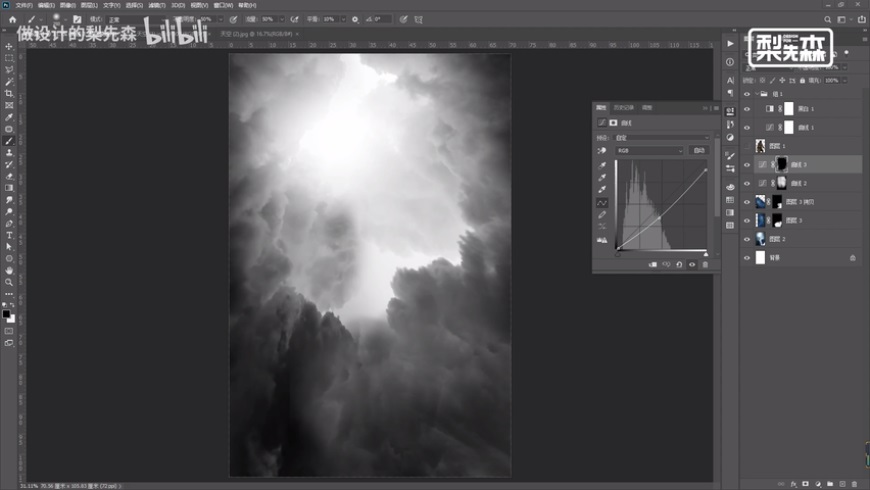The width and height of the screenshot is (870, 490).
Task: Click the 自动 button in Curves panel
Action: [699, 150]
